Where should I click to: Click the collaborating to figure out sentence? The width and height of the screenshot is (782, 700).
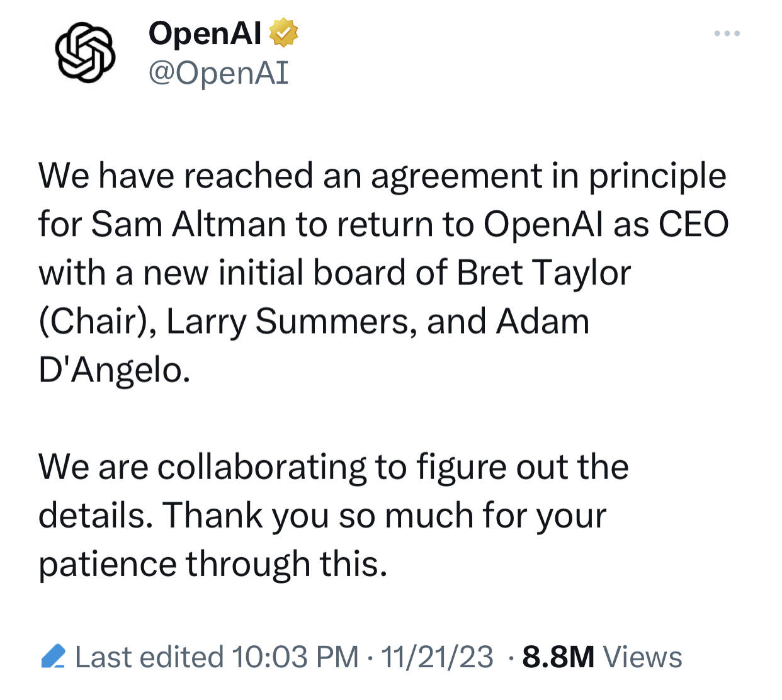point(334,468)
